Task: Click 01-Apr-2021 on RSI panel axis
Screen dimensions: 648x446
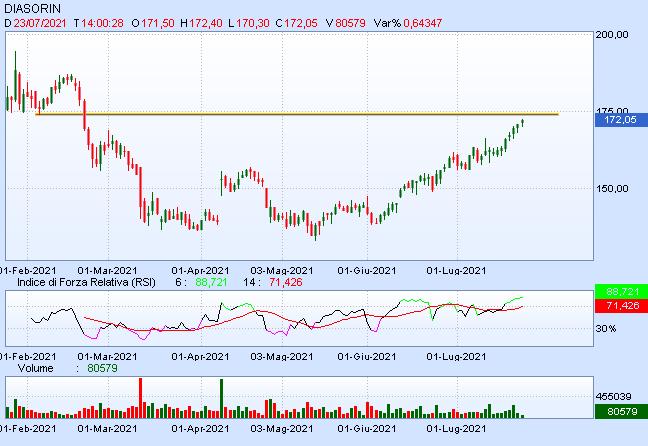Action: click(x=200, y=356)
